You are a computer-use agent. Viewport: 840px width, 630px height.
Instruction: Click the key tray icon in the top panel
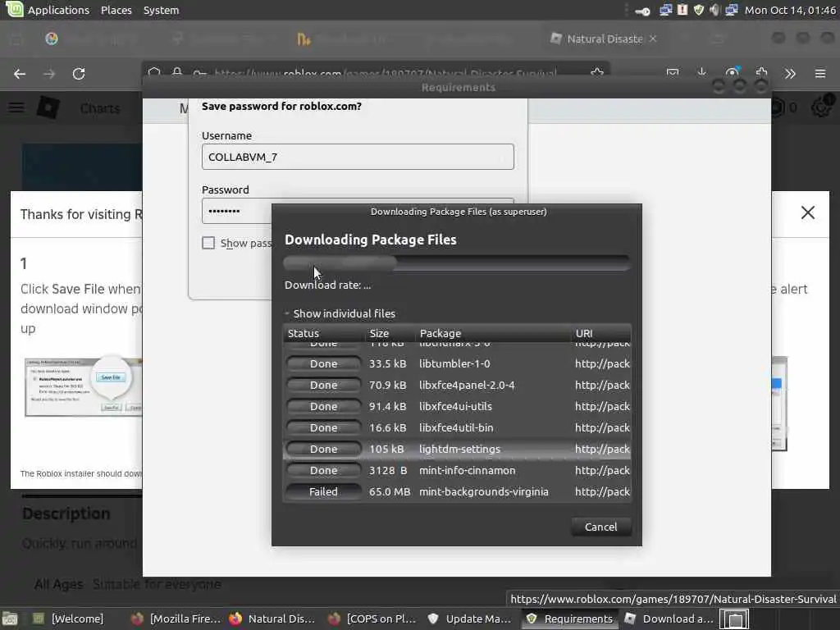coord(642,10)
